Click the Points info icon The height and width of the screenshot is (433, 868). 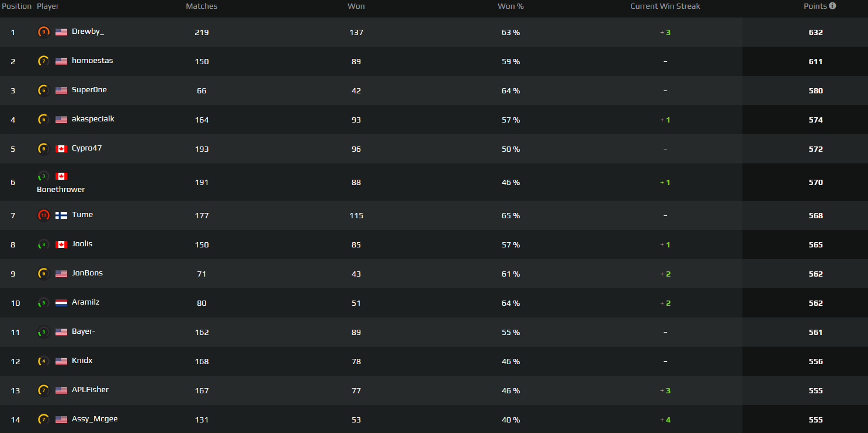tap(832, 6)
